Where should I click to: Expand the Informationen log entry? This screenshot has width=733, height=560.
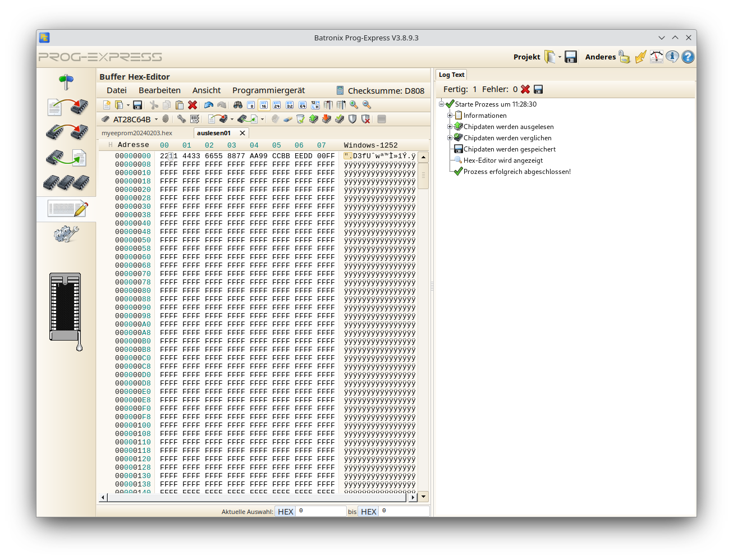(x=450, y=115)
